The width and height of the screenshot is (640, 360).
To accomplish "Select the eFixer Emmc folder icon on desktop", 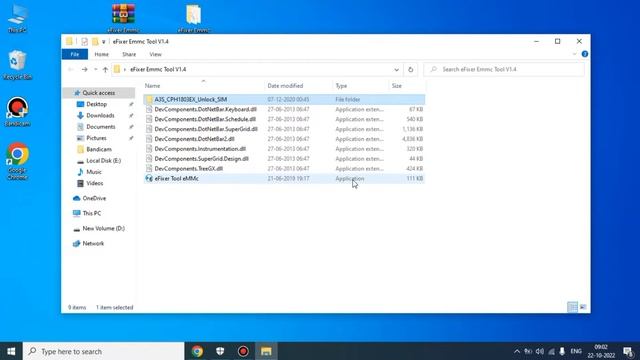I will pos(194,18).
